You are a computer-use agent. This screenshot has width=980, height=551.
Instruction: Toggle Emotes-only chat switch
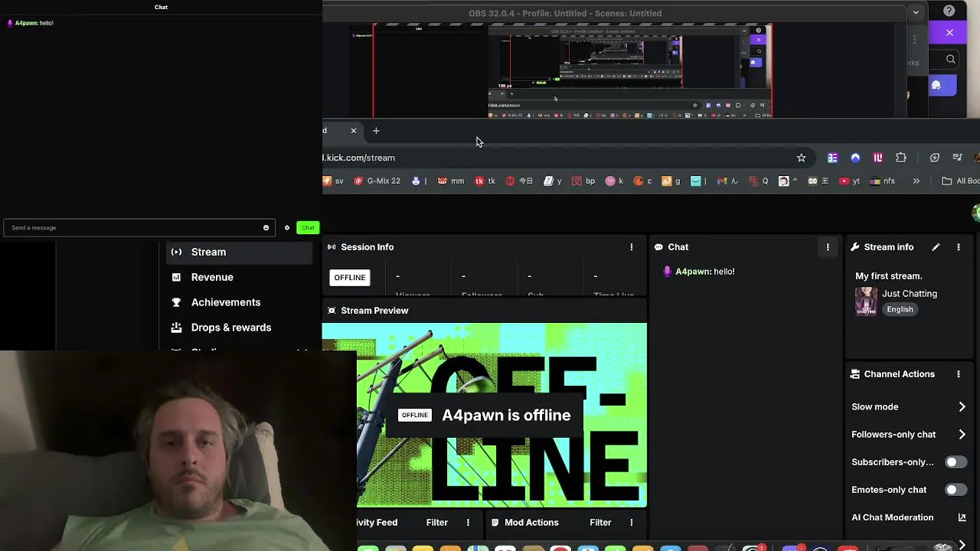coord(955,490)
